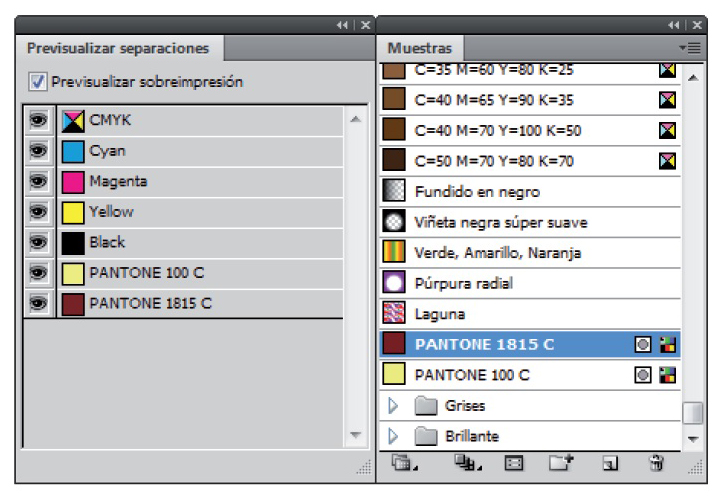Toggle the Previsualizar sobreimpresión checkbox
Viewport: 720px width, 500px height.
(x=38, y=82)
